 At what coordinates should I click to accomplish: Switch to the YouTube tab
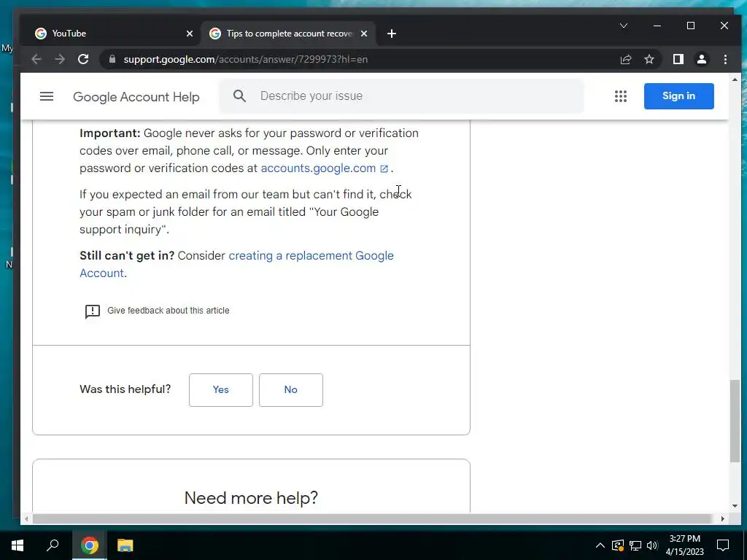pyautogui.click(x=111, y=34)
